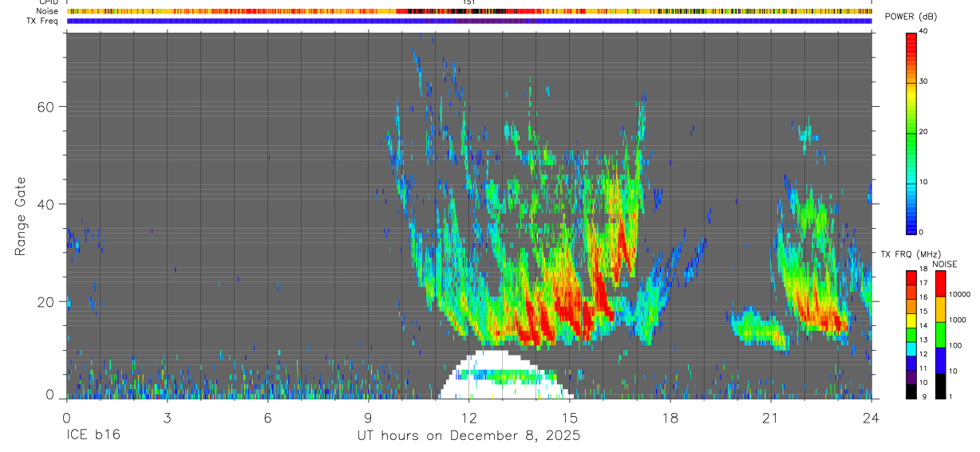The width and height of the screenshot is (980, 452).
Task: Click the blue TX Freq strip above the plot
Action: 468,21
